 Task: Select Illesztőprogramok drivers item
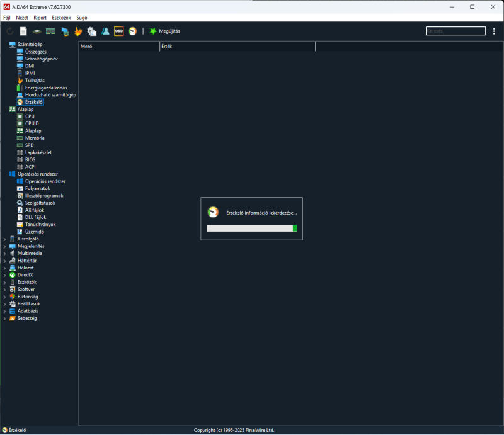point(44,196)
